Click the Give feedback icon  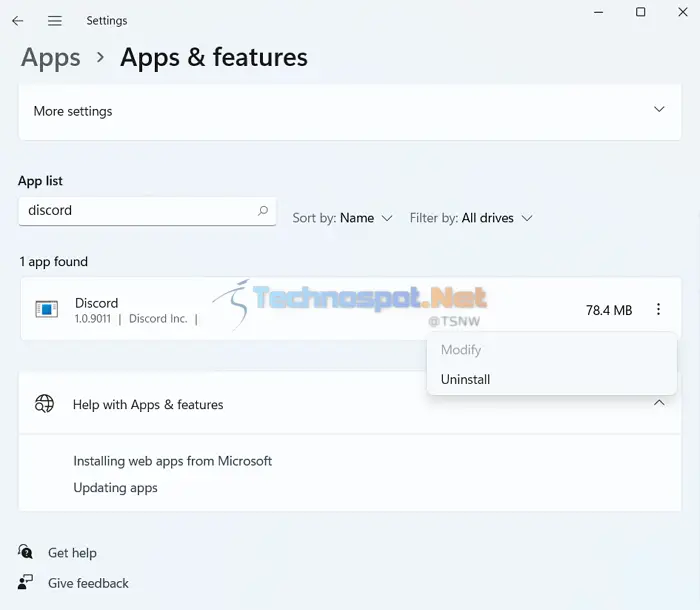click(25, 582)
